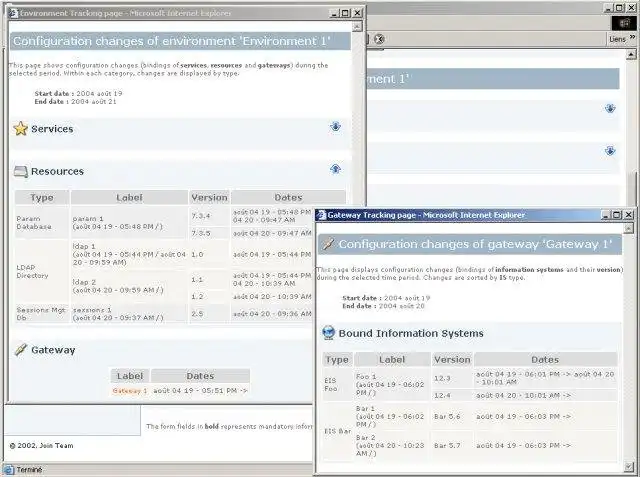The width and height of the screenshot is (640, 477).
Task: Click the 'EIS Foo' type cell
Action: tap(338, 384)
